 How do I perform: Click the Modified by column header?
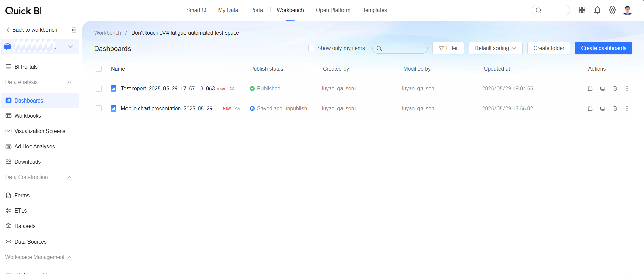[x=417, y=69]
